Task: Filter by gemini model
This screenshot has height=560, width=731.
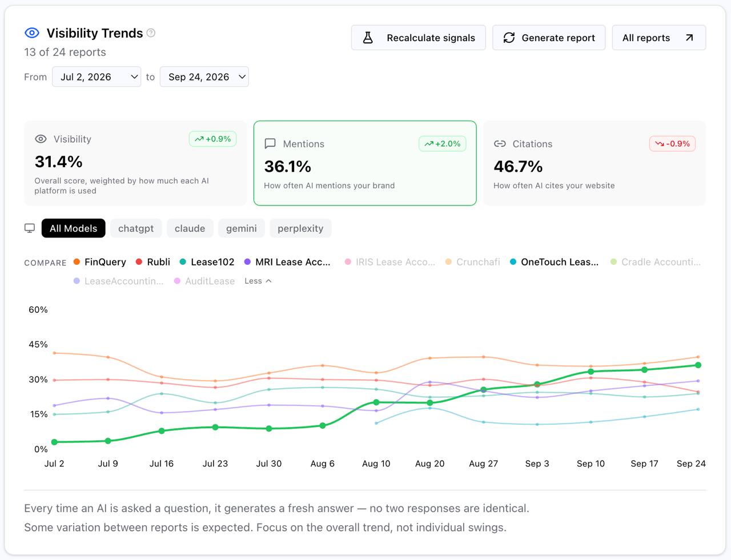Action: (242, 228)
